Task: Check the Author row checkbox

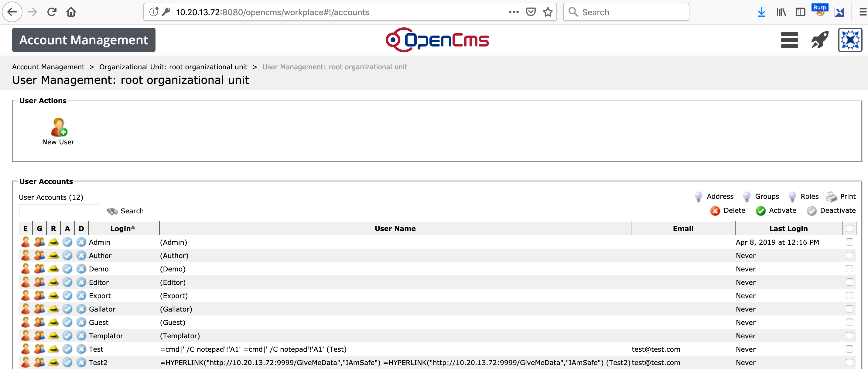Action: 849,256
